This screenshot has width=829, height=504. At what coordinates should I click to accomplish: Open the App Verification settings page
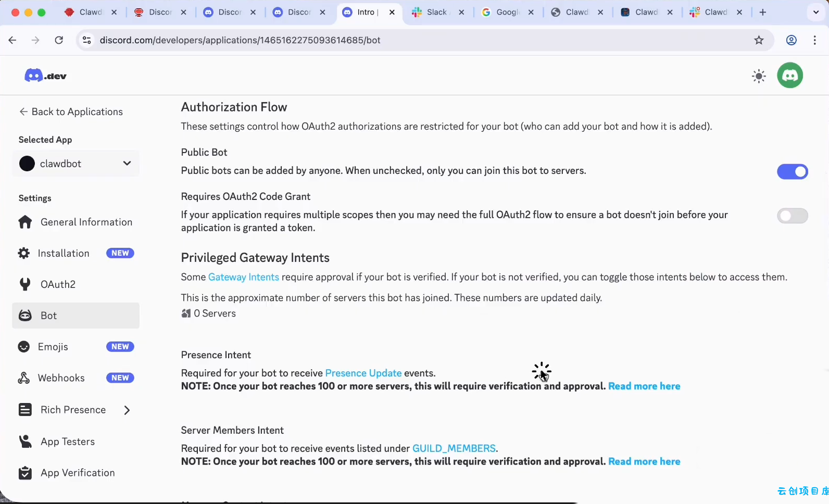(78, 473)
